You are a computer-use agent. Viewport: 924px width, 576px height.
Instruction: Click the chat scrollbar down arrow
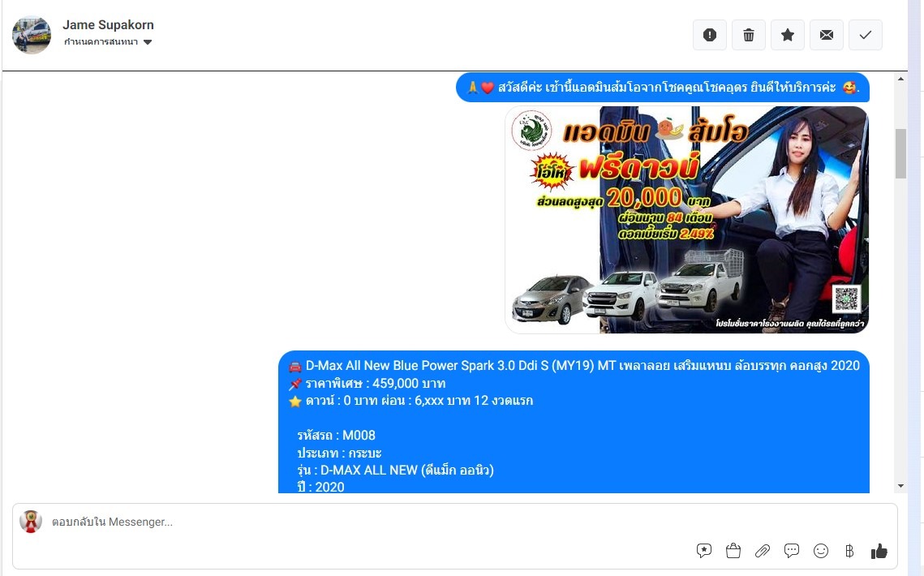coord(900,486)
